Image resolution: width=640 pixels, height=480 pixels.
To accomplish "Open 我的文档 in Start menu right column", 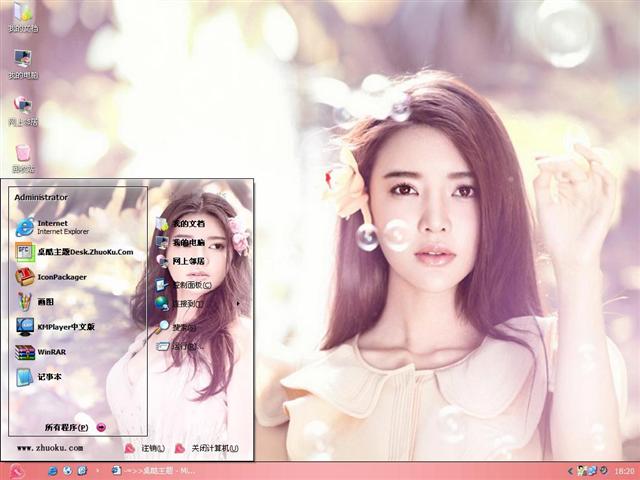I will pos(180,224).
